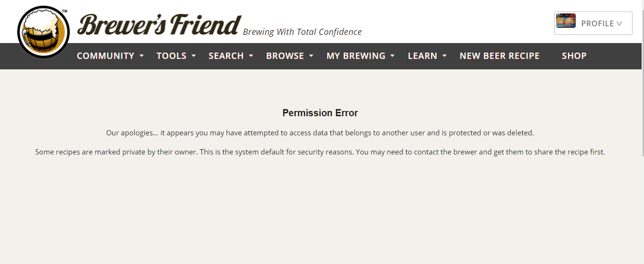Click the Brewer's Friend title wordmark
This screenshot has width=644, height=264.
pos(159,25)
